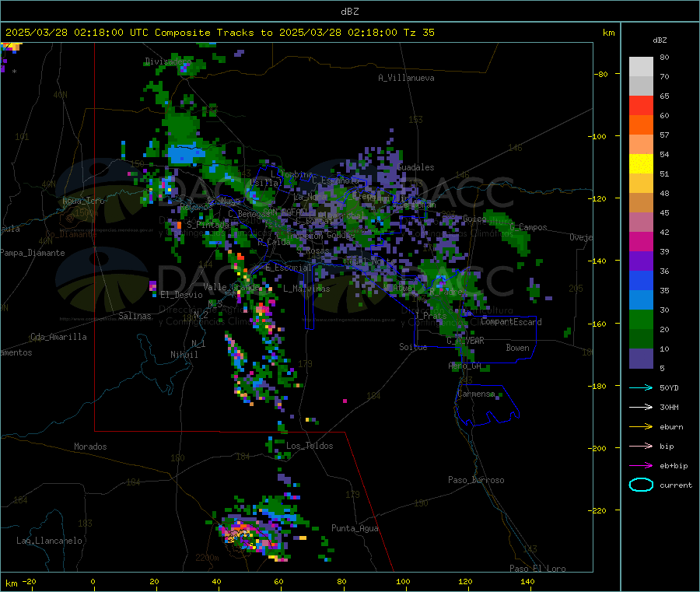Screen dimensions: 700x592
Task: Click the UTC Composite Tracks timestamp header
Action: click(x=219, y=33)
